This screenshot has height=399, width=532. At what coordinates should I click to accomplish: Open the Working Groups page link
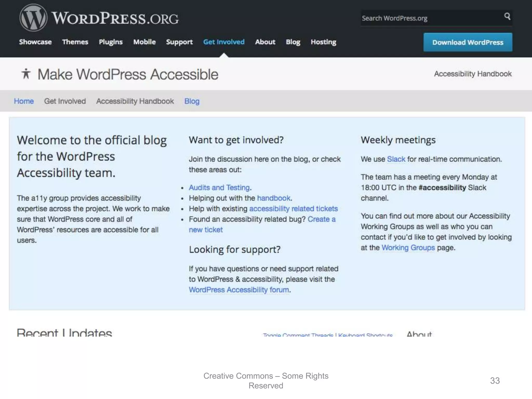[408, 248]
